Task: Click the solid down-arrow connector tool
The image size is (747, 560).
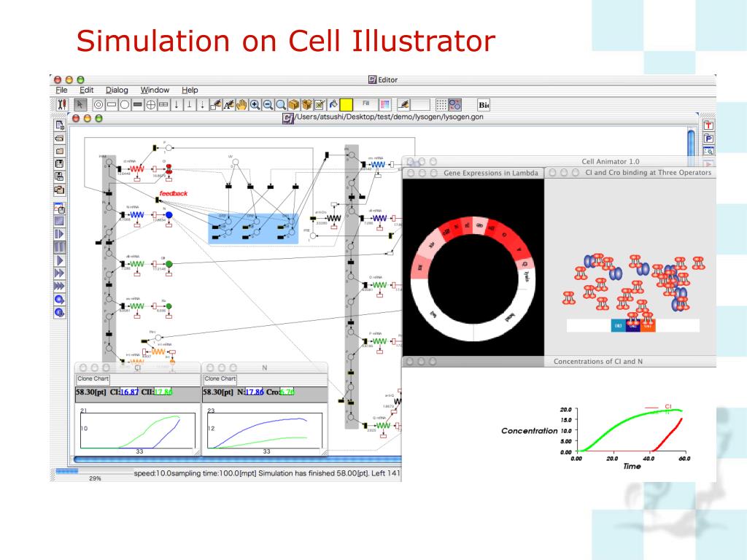Action: coord(177,105)
